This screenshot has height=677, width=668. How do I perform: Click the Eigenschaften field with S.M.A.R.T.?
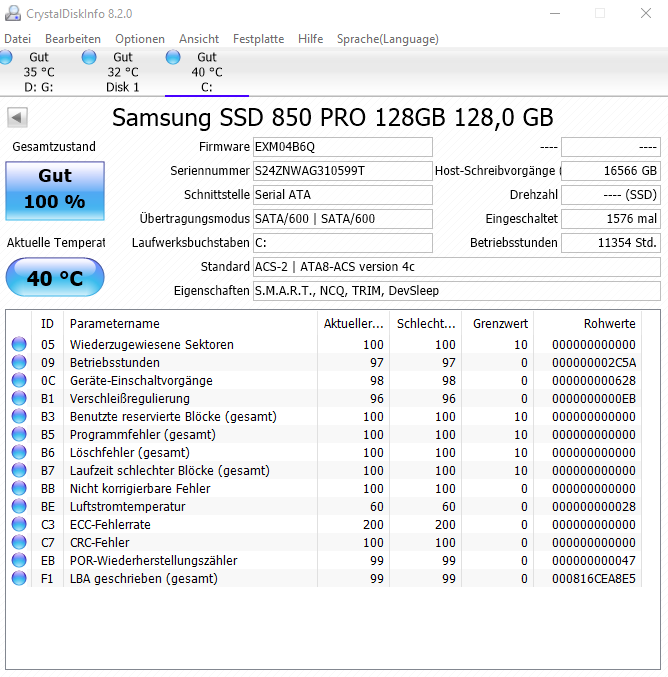click(x=456, y=291)
